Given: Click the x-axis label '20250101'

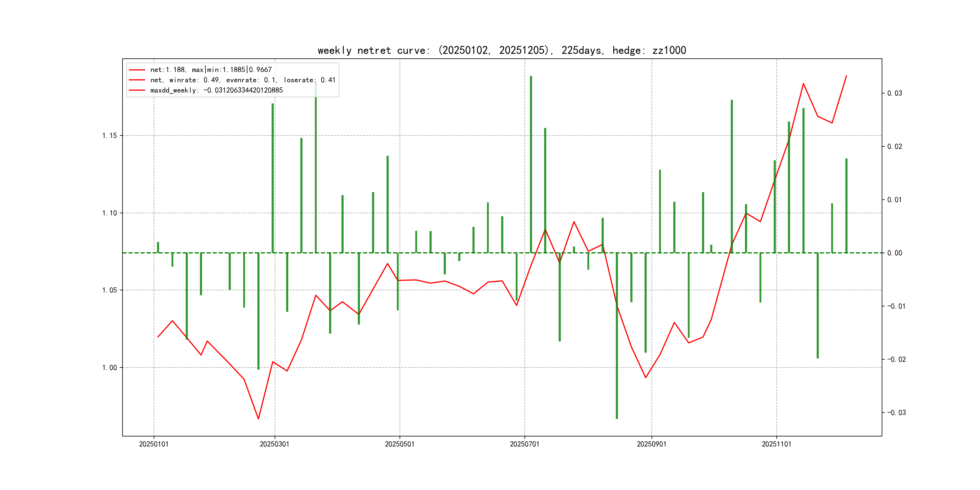Looking at the screenshot, I should (x=154, y=444).
